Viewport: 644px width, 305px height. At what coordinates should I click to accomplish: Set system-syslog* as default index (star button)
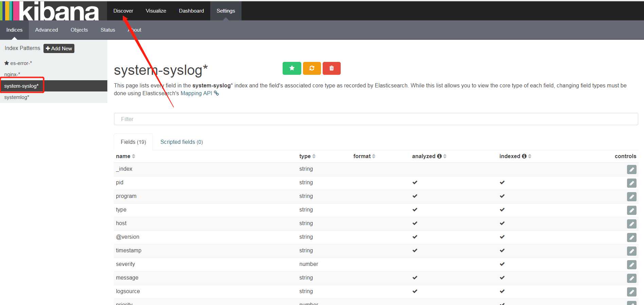292,68
